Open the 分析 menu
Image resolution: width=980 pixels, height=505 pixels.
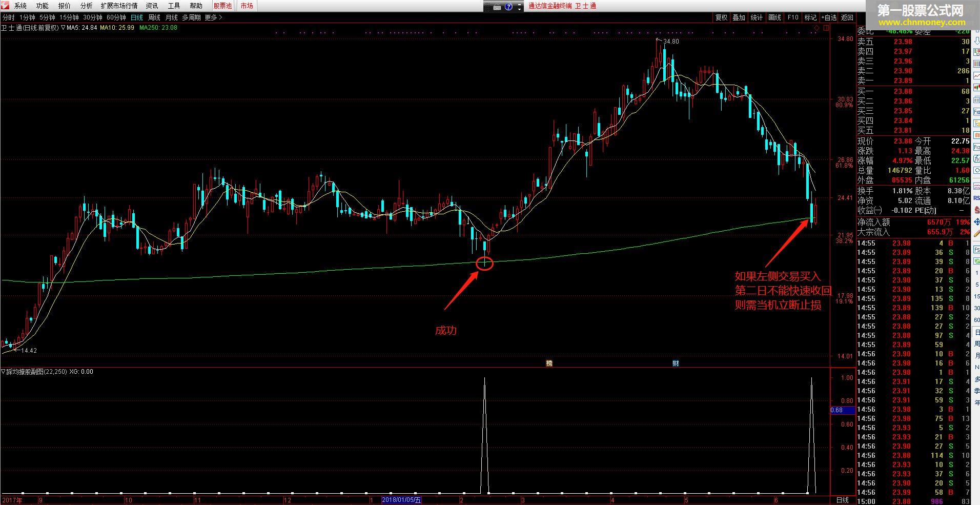pyautogui.click(x=87, y=6)
